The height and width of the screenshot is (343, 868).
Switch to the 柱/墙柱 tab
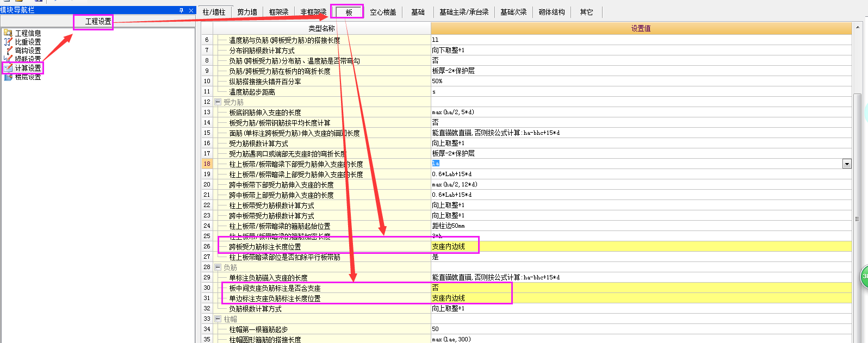point(214,12)
